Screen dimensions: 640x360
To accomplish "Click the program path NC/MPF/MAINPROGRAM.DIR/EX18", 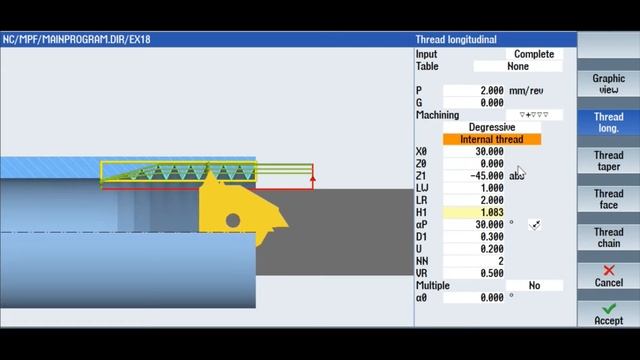I will click(76, 40).
